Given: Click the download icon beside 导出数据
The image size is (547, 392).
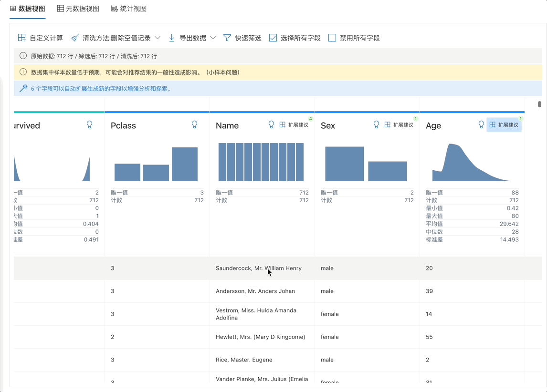Looking at the screenshot, I should 171,37.
